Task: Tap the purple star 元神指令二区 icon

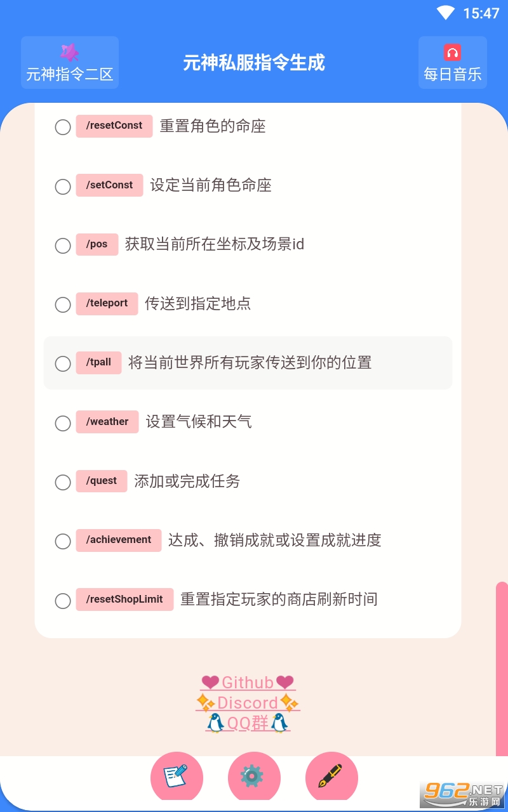Action: point(69,53)
